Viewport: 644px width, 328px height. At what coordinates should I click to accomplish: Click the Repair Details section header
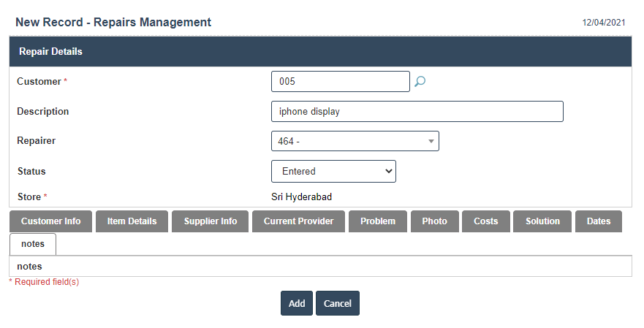coord(50,52)
